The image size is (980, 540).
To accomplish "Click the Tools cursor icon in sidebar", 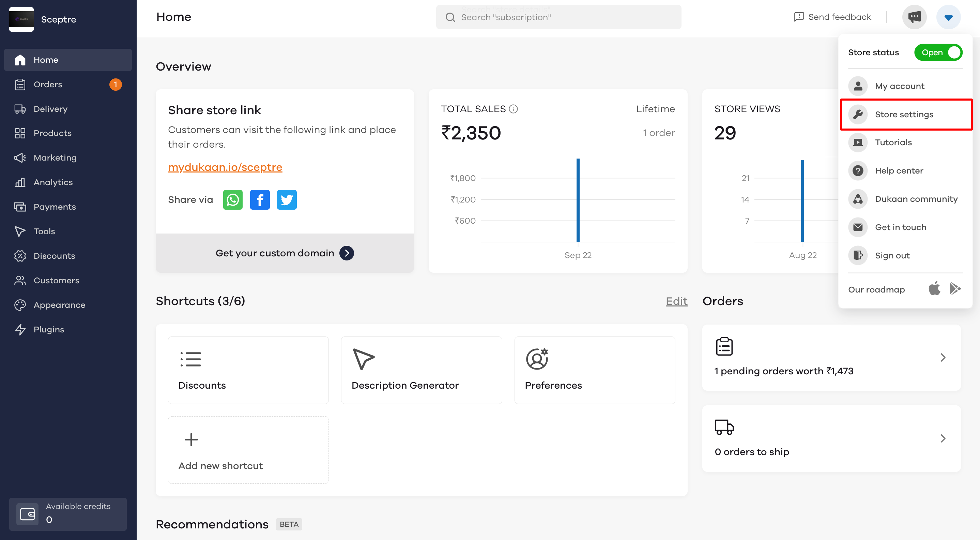I will [20, 231].
